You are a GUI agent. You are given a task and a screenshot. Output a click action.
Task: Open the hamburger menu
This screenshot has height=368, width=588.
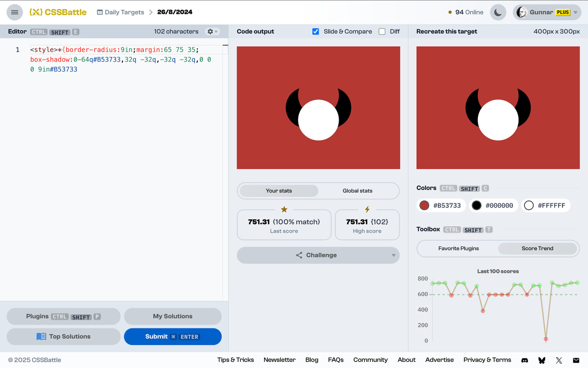click(x=15, y=12)
